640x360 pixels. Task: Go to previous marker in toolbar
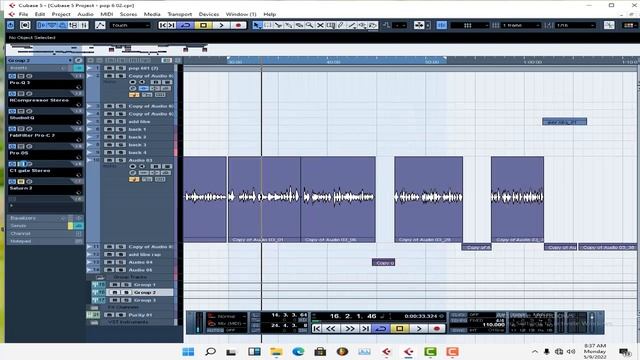coord(163,25)
